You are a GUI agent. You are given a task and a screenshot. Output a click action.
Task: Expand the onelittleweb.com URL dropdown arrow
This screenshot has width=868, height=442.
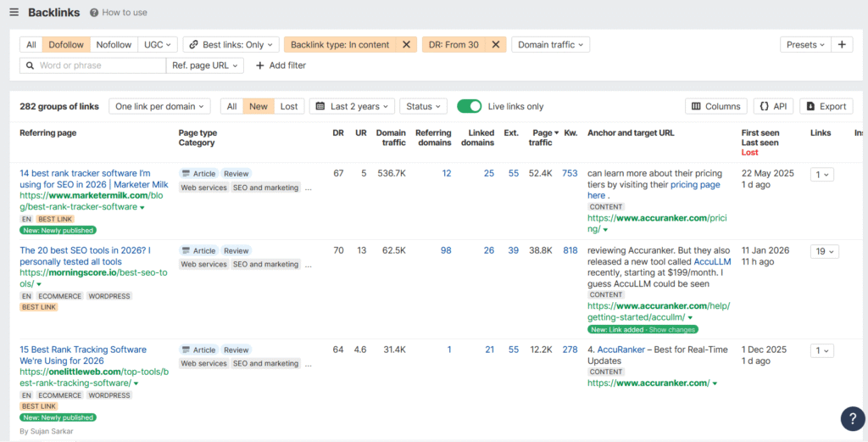click(x=136, y=383)
